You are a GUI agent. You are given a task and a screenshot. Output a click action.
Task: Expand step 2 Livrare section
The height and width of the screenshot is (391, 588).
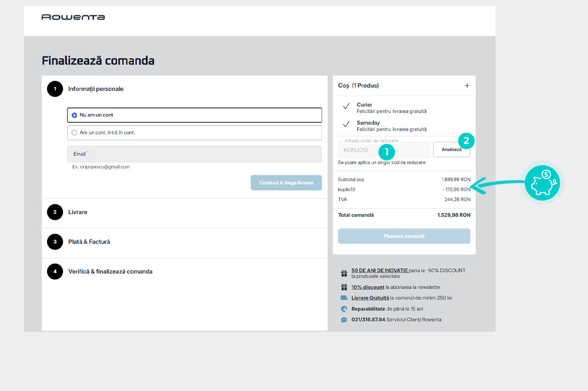(x=78, y=212)
